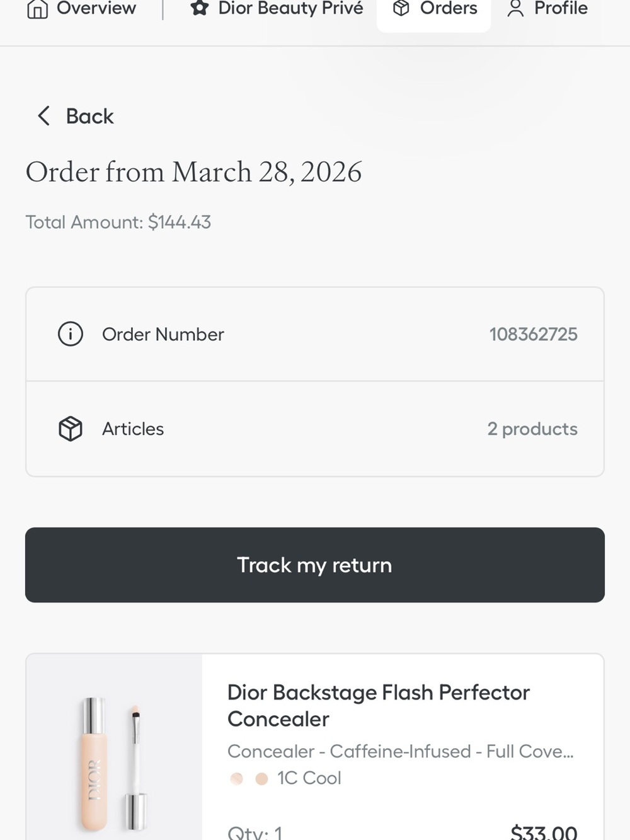Open Dior Backstage Flash Perfector Concealer title
The image size is (630, 840).
[x=379, y=706]
